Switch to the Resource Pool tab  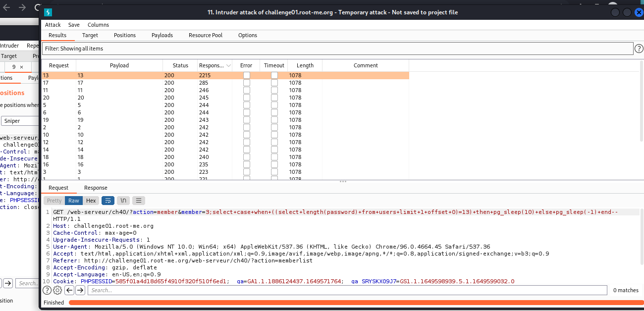click(206, 35)
